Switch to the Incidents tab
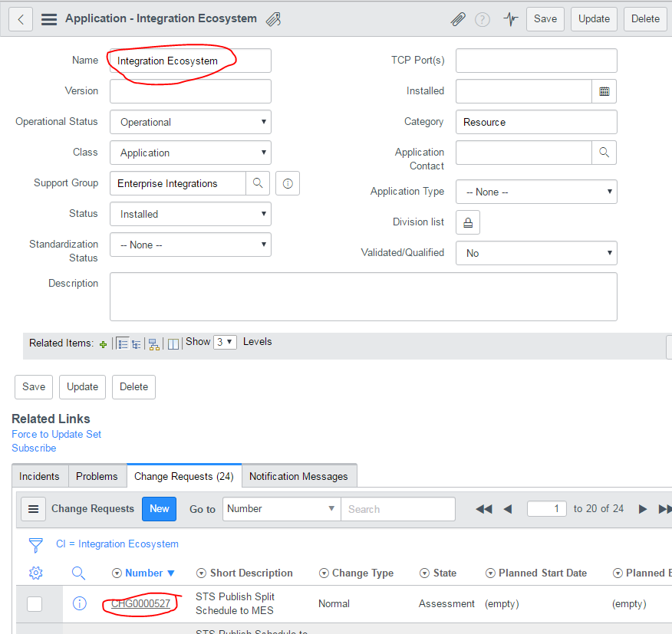This screenshot has width=672, height=634. click(39, 476)
